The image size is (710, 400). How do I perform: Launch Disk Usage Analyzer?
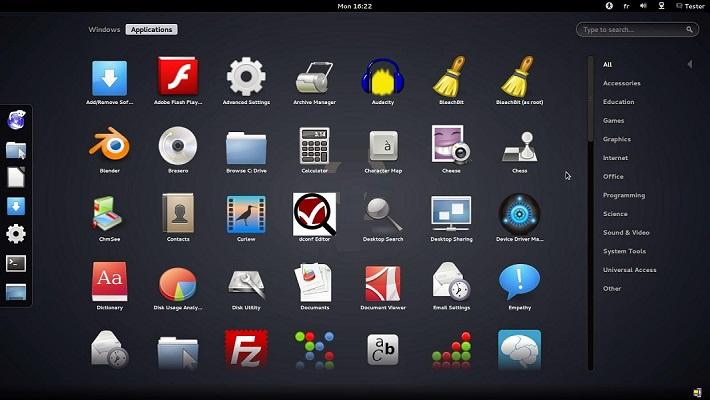(178, 284)
